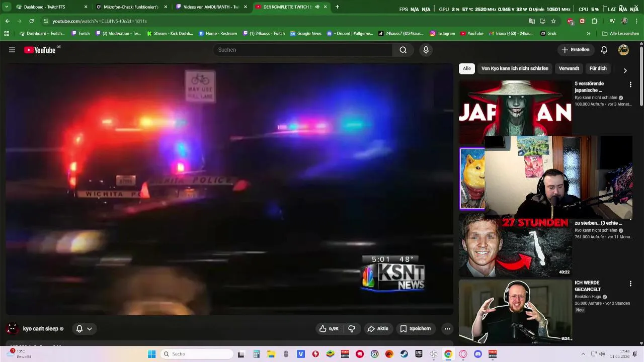The width and height of the screenshot is (644, 362).
Task: Click the Erstellen button
Action: point(576,50)
